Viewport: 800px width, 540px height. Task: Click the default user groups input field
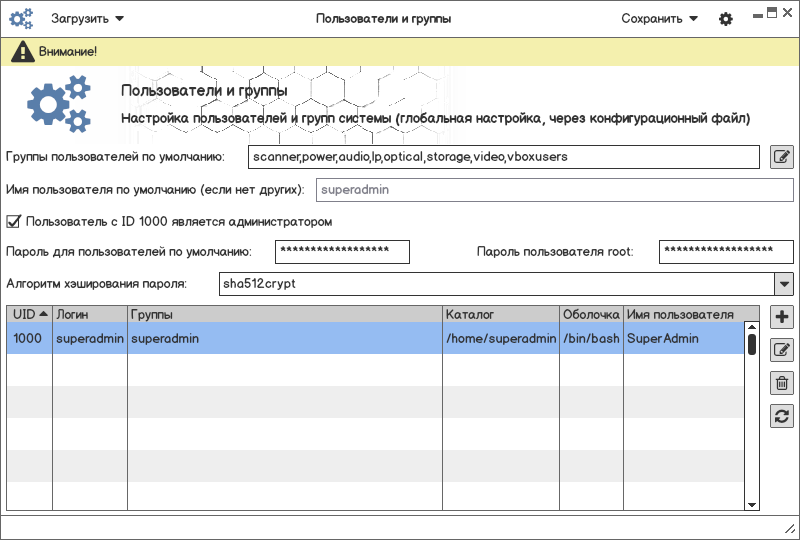tap(503, 157)
